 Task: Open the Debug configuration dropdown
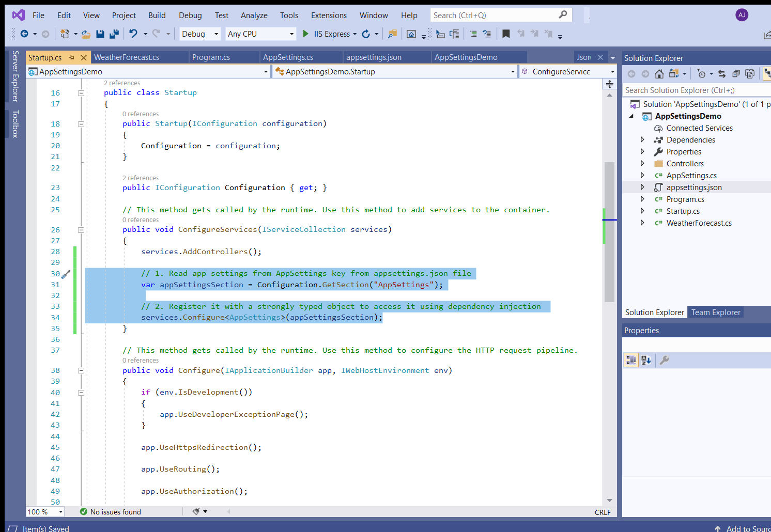(x=199, y=34)
